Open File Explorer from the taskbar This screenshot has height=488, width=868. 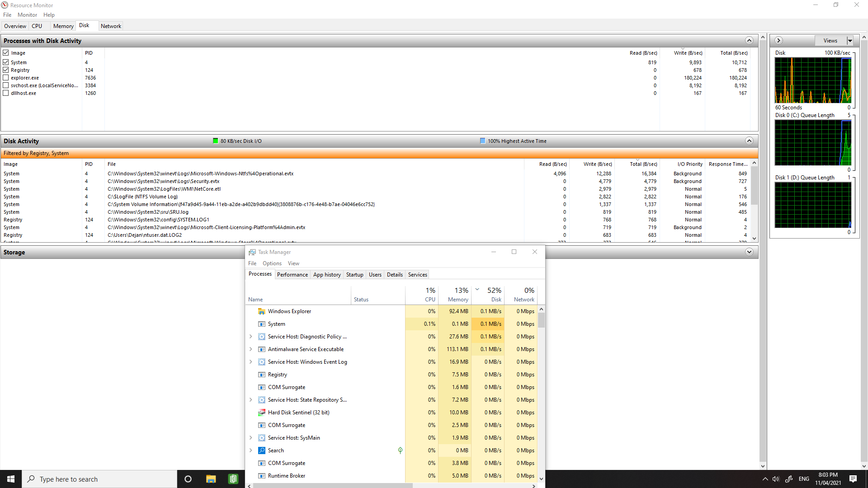pos(211,479)
